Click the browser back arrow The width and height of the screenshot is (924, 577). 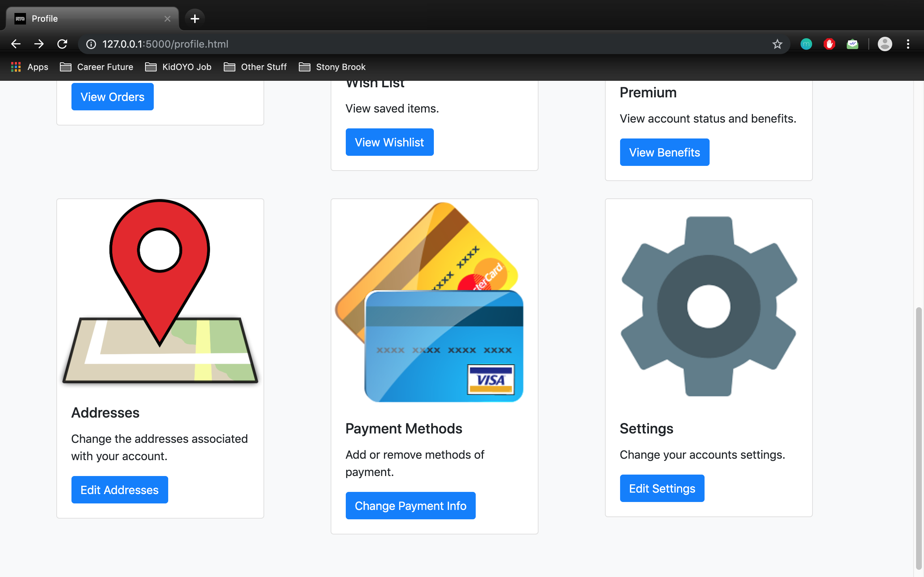pos(16,44)
